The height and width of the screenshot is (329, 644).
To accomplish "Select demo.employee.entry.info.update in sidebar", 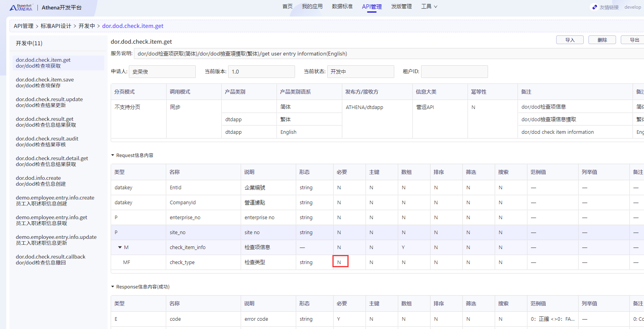I will [x=59, y=240].
